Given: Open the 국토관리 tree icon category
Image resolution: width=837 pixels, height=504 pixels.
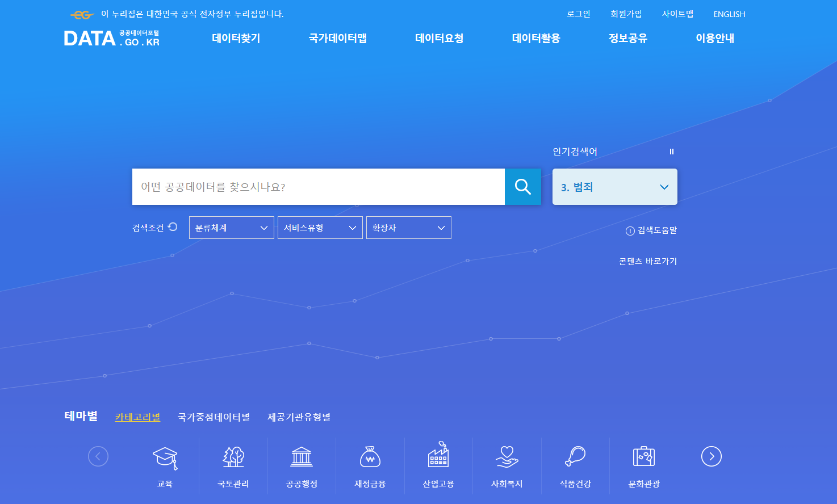Looking at the screenshot, I should 233,457.
